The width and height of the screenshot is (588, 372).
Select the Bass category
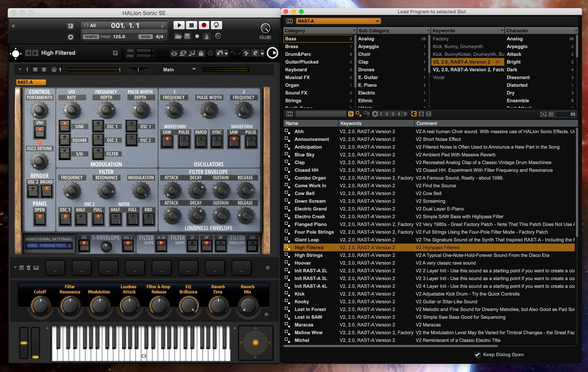pos(319,39)
